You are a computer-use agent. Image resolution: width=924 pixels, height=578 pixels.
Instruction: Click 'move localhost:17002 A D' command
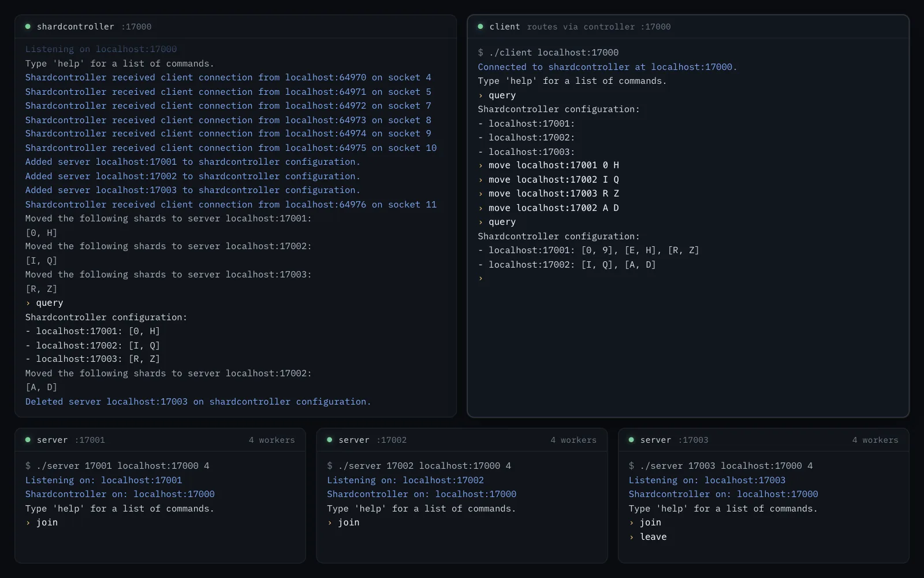[549, 208]
